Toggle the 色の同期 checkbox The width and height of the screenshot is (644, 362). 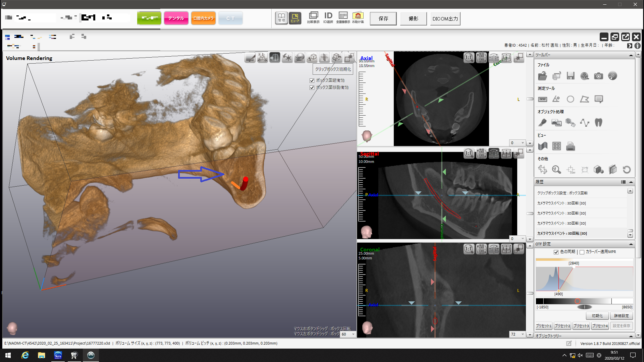coord(556,252)
